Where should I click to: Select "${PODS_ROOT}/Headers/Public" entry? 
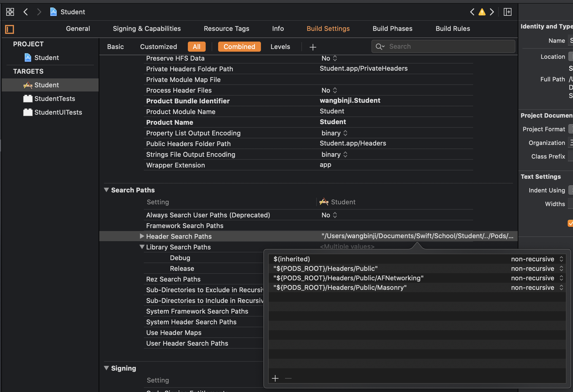point(325,268)
